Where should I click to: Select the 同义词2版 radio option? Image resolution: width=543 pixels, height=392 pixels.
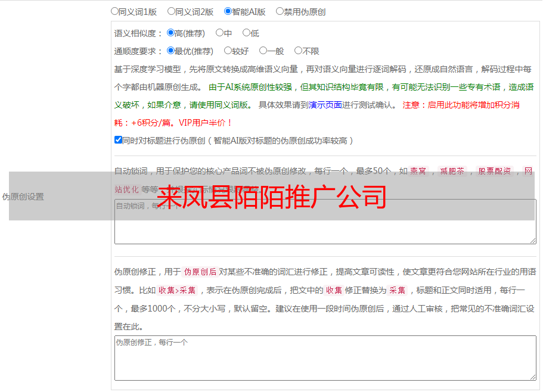pyautogui.click(x=171, y=11)
